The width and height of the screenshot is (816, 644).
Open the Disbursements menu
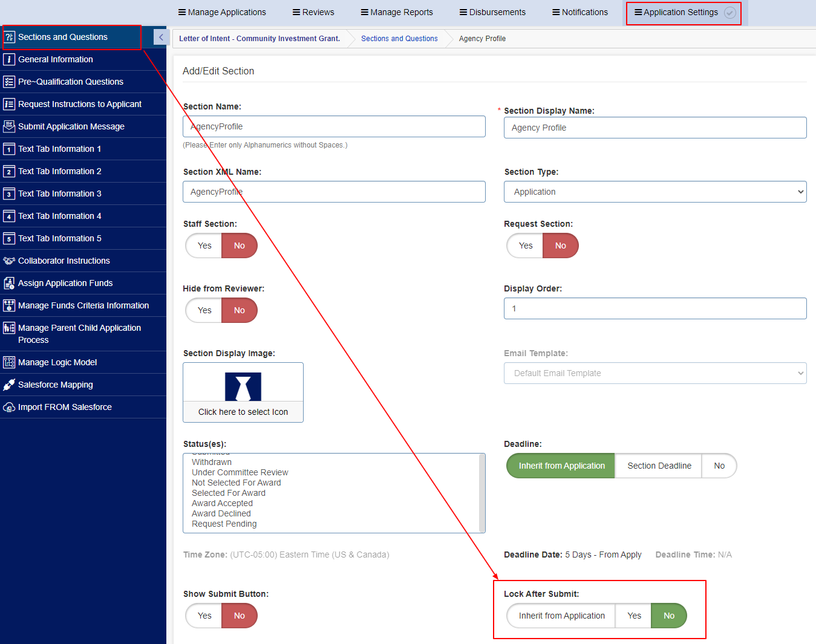[x=492, y=12]
